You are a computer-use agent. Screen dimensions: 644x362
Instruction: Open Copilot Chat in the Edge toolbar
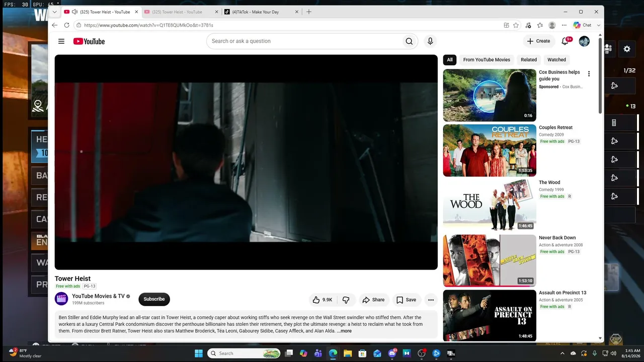583,25
